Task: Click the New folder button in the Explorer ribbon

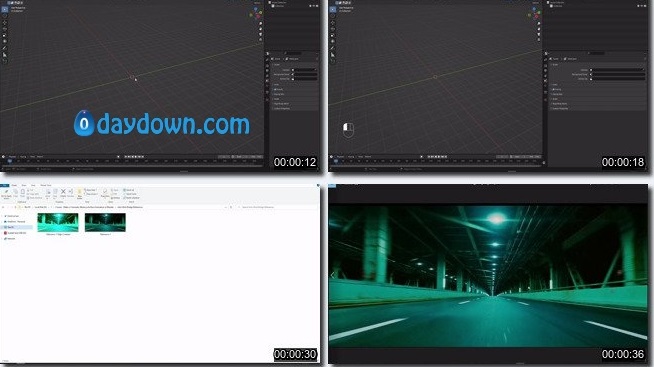Action: click(80, 193)
